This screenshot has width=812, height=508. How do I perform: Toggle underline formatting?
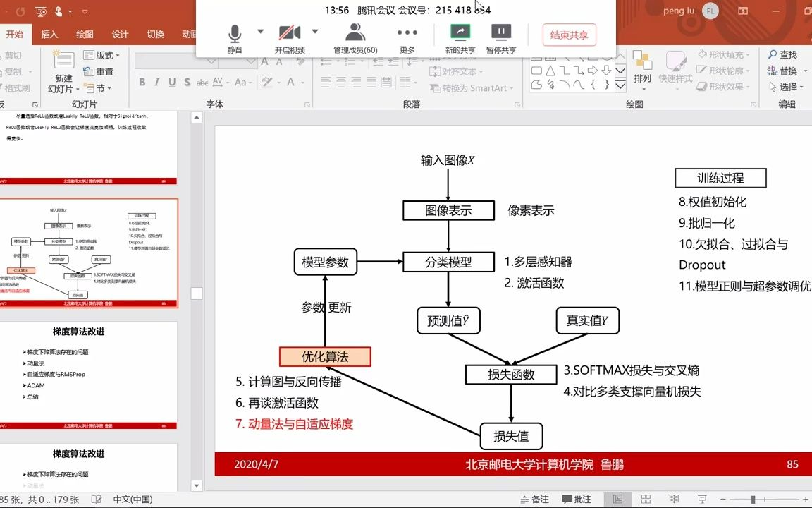click(x=173, y=83)
